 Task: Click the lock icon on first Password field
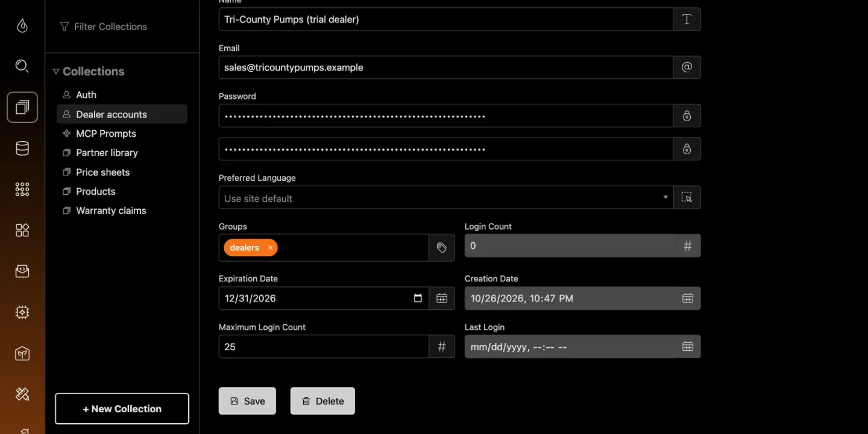pos(687,116)
